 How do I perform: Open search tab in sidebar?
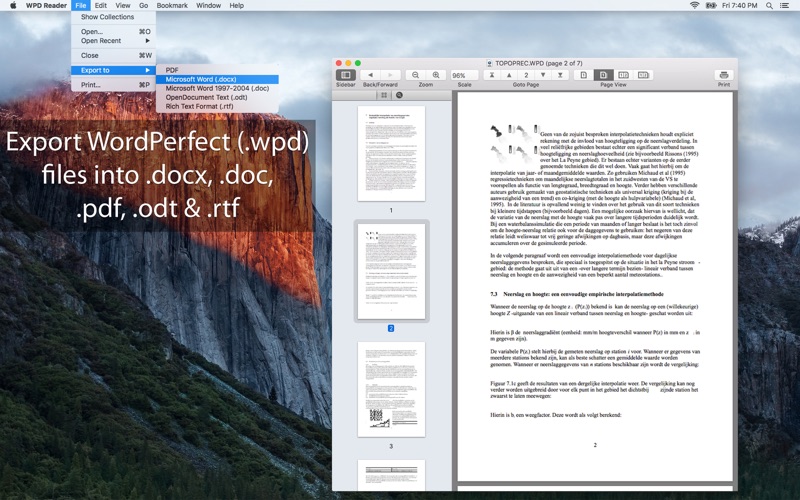tap(399, 95)
